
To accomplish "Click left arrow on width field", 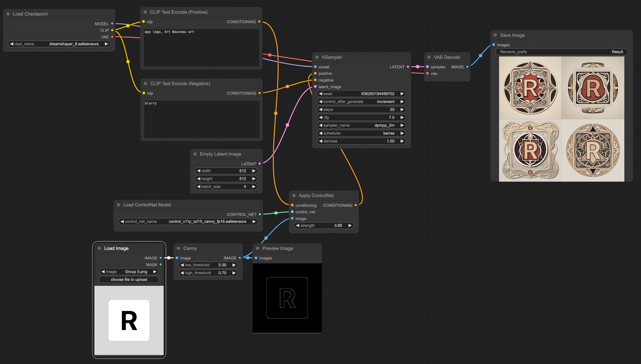I will click(199, 171).
